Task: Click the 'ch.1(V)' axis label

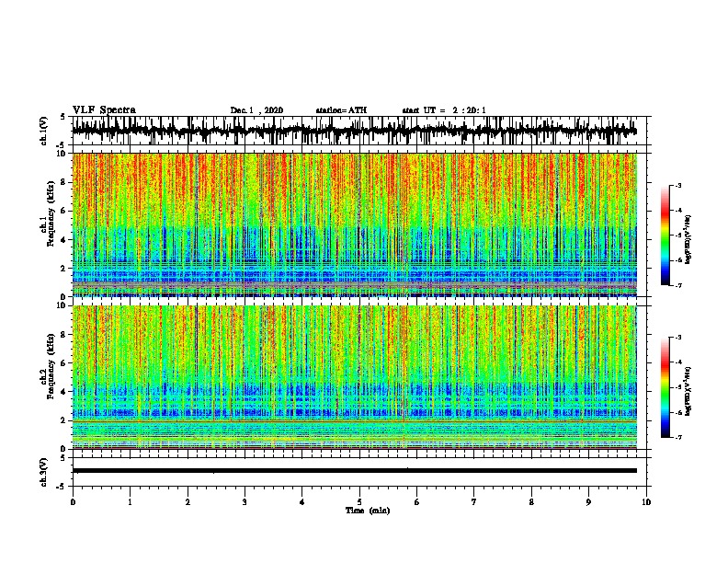Action: coord(44,131)
